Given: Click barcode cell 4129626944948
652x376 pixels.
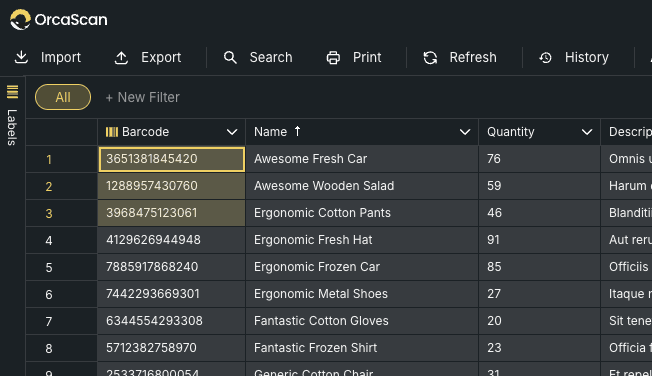Looking at the screenshot, I should click(172, 240).
